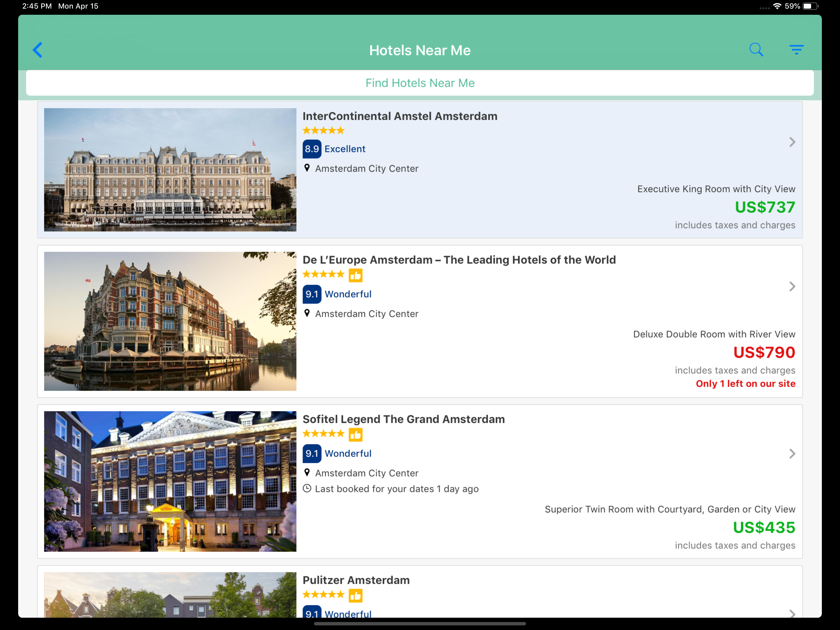Screen dimensions: 840x630
Task: Expand InterContinental Amstel Amsterdam details chevron
Action: pos(792,142)
